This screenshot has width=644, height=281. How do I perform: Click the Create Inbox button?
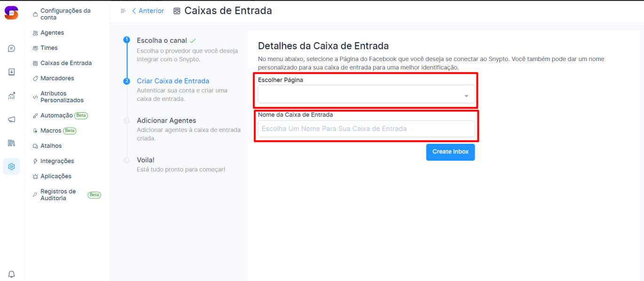coord(450,152)
